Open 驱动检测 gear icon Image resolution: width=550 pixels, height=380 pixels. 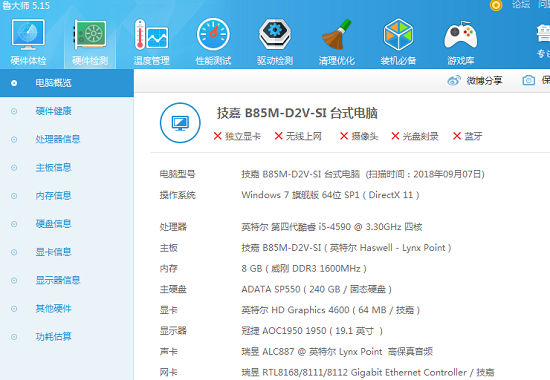point(275,34)
